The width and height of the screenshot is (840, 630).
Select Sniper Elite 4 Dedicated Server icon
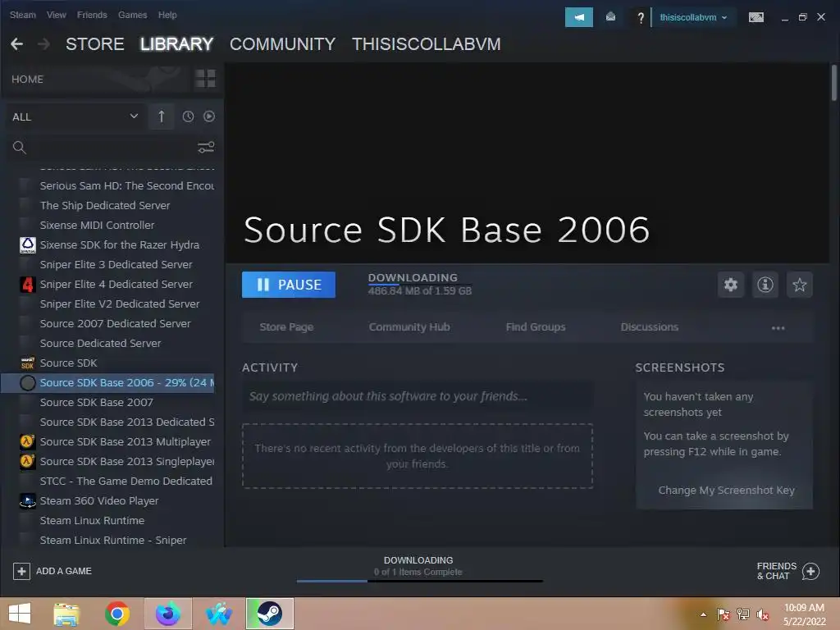click(28, 284)
